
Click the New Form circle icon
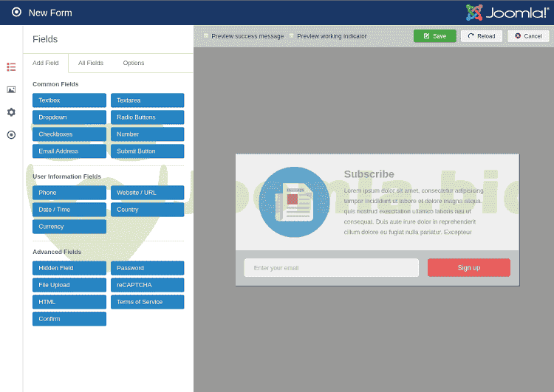tap(16, 13)
